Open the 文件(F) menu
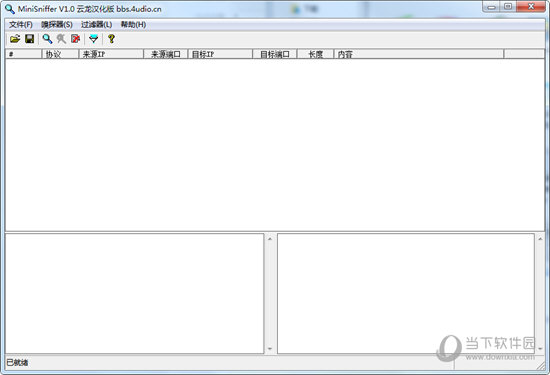This screenshot has width=550, height=375. tap(21, 25)
